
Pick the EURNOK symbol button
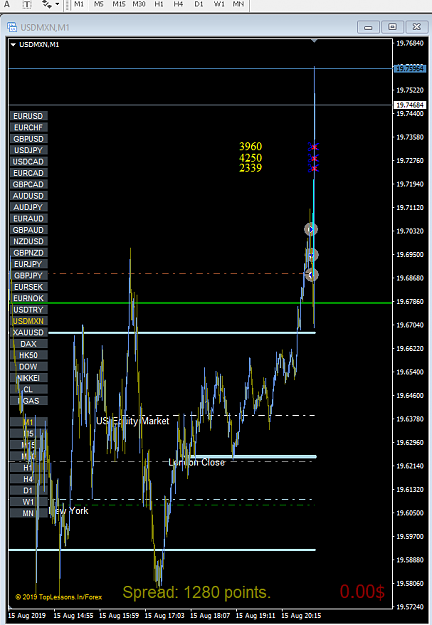point(29,298)
